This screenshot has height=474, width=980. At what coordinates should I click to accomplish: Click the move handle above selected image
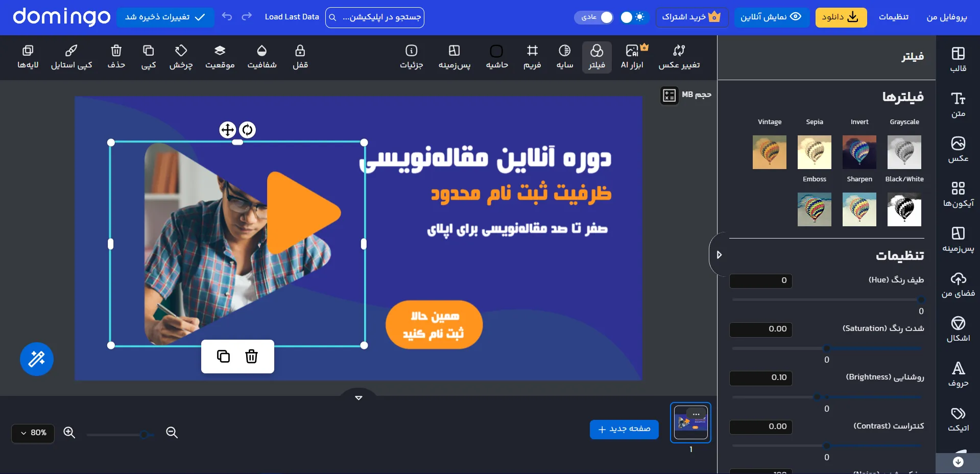[228, 130]
